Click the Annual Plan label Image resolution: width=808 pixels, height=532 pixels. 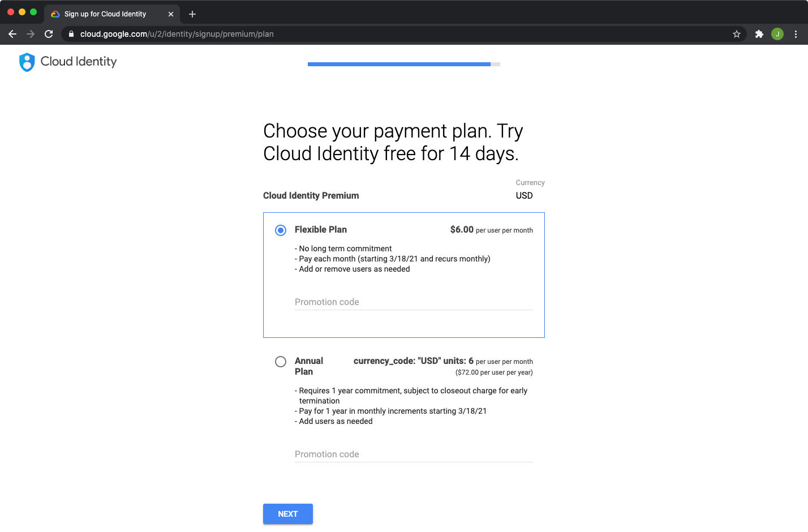[309, 366]
